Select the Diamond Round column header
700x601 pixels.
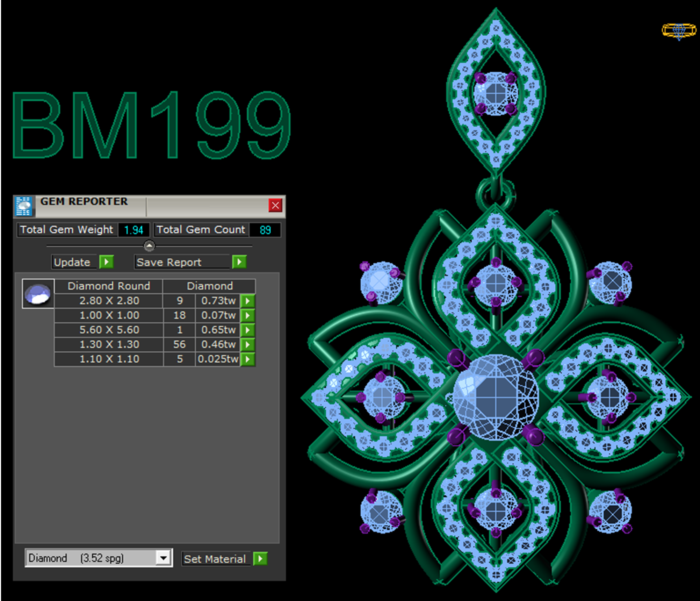[x=109, y=286]
